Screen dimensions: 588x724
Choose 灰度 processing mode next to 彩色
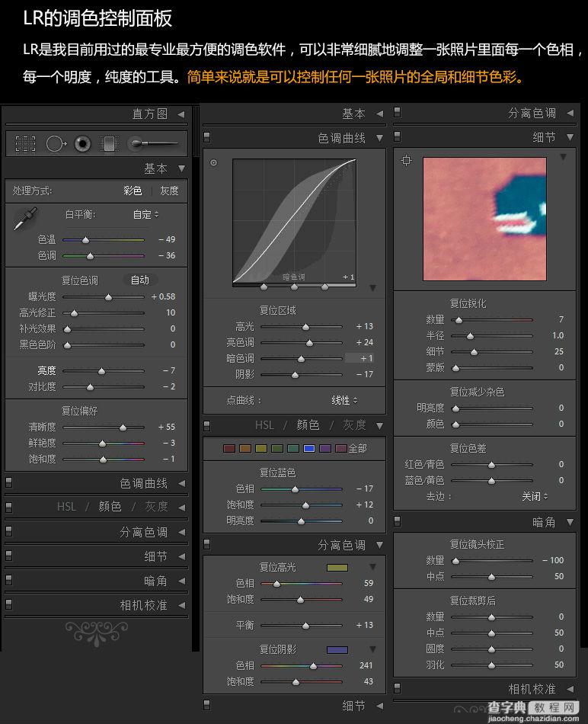click(169, 191)
